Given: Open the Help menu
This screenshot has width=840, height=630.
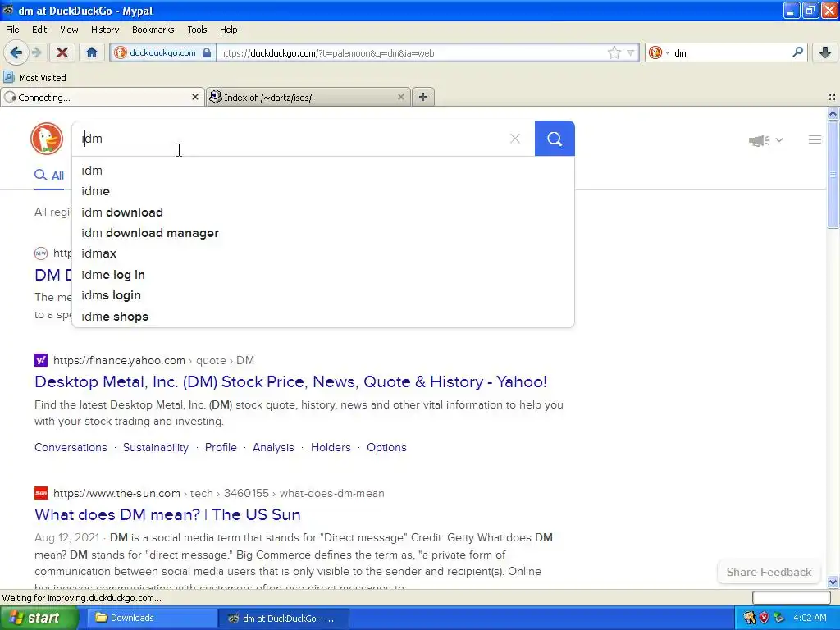Looking at the screenshot, I should point(229,30).
